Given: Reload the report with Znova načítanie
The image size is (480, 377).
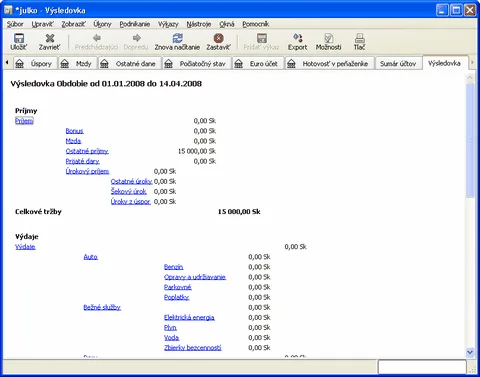Looking at the screenshot, I should [x=177, y=38].
